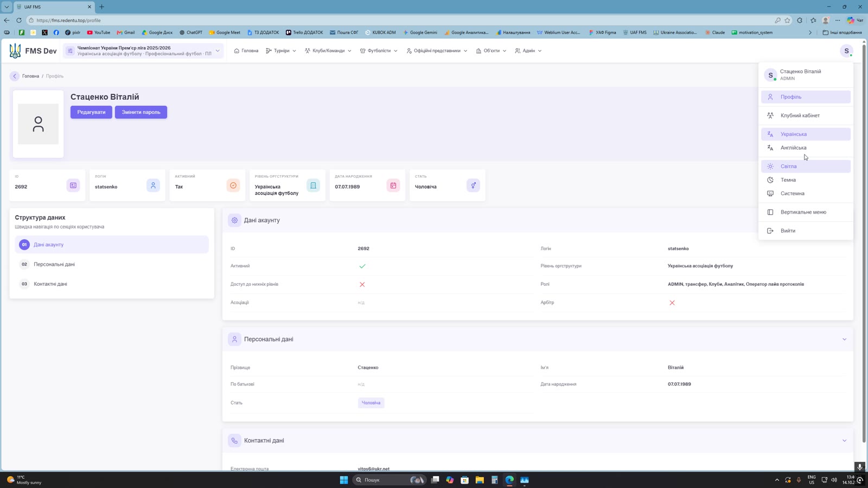Open Профіль from the user menu
This screenshot has height=488, width=868.
(806, 97)
